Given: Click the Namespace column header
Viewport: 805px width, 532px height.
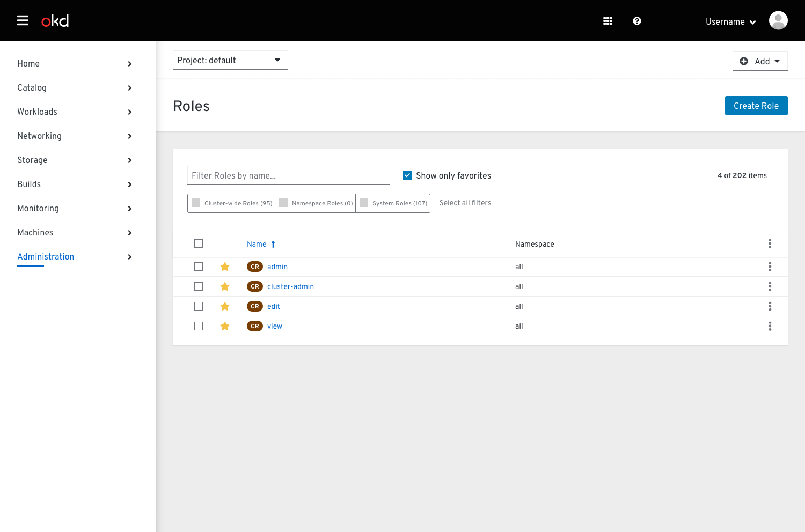Looking at the screenshot, I should 535,244.
